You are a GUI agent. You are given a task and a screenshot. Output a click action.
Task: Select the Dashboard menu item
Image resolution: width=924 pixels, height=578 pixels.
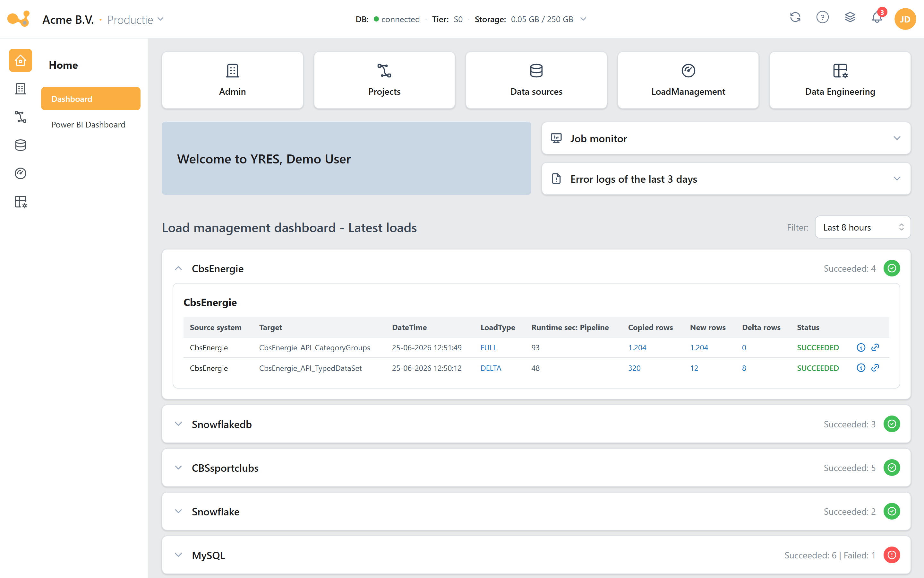point(91,99)
